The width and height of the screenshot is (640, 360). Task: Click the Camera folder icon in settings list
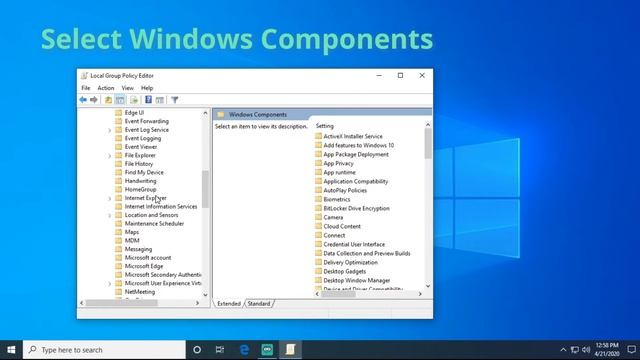[318, 217]
